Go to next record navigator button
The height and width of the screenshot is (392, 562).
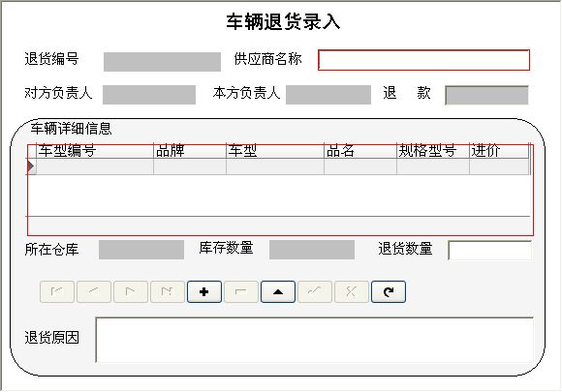131,291
